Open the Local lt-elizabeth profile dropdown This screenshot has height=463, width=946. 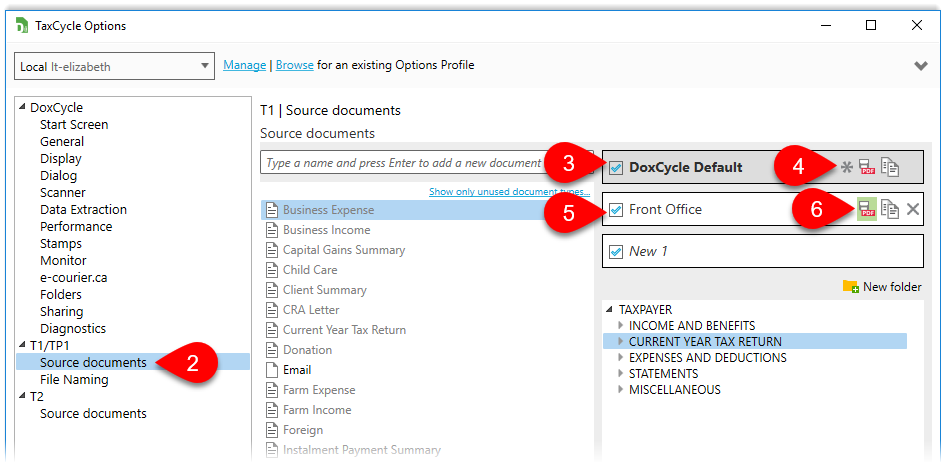tap(115, 66)
